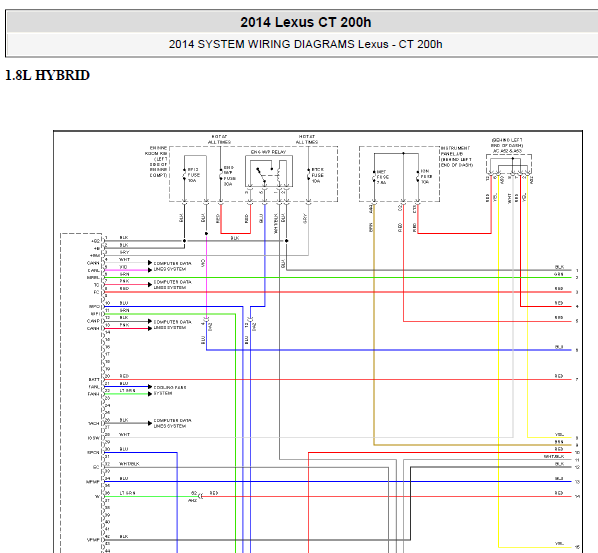Click the MET FUSE 7.5A label
The image size is (598, 553).
[383, 177]
